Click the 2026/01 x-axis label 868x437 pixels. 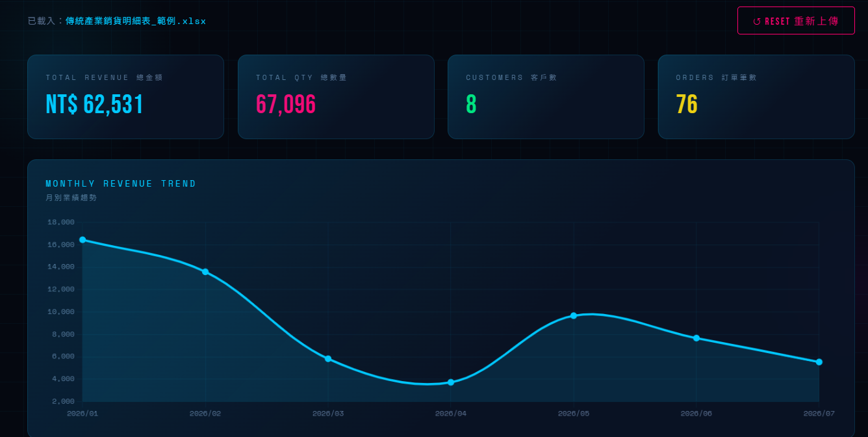(83, 414)
